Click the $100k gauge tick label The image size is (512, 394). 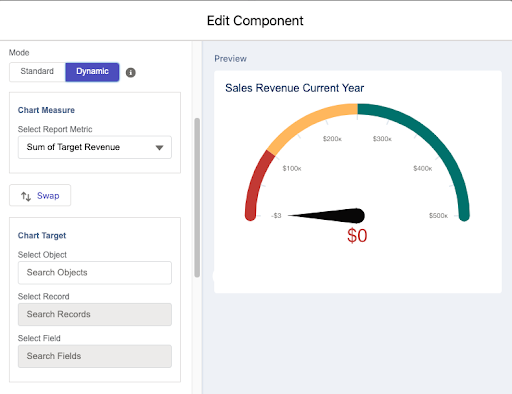[292, 168]
